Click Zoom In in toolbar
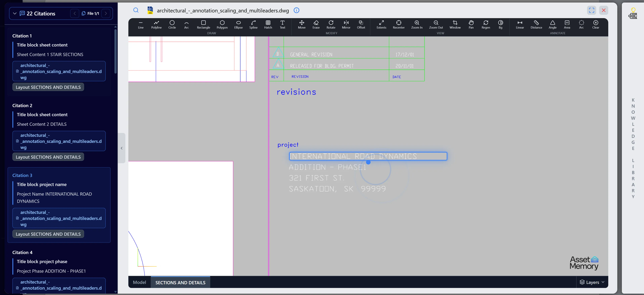The height and width of the screenshot is (295, 644). coord(417,25)
